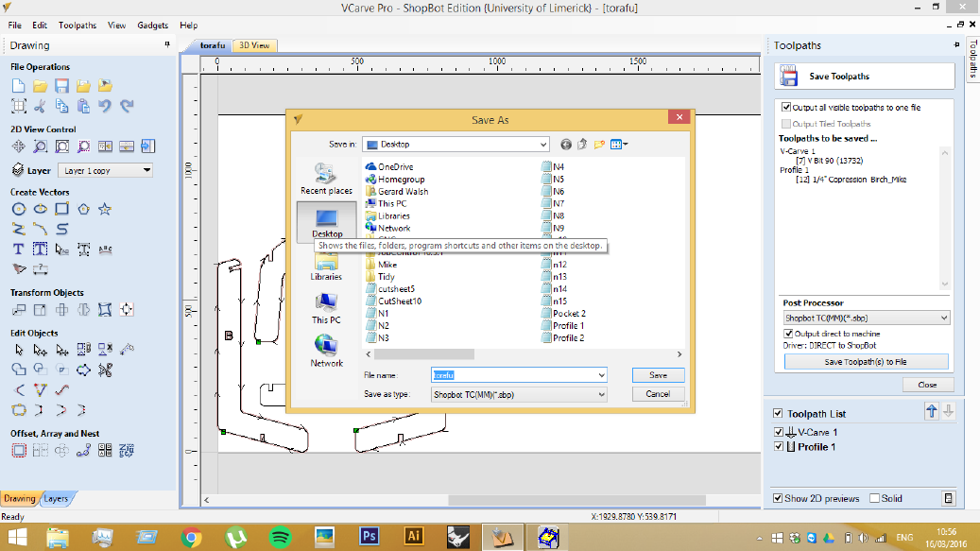Open the Layer 1 copy dropdown
Viewport: 980px width, 551px height.
click(x=105, y=170)
